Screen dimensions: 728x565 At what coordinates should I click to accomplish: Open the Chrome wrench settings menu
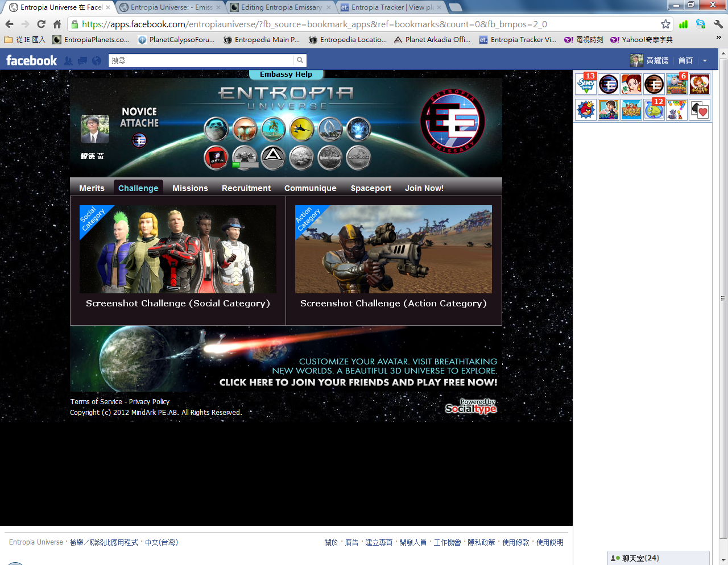(x=718, y=24)
